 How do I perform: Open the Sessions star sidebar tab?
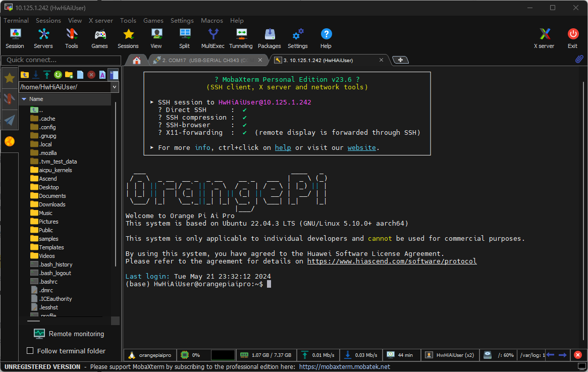coord(10,78)
